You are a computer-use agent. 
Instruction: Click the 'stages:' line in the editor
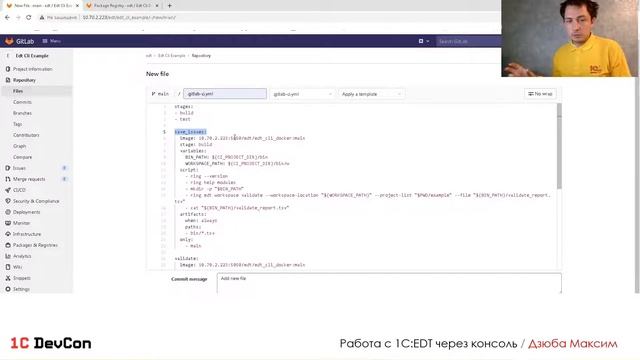[x=184, y=107]
